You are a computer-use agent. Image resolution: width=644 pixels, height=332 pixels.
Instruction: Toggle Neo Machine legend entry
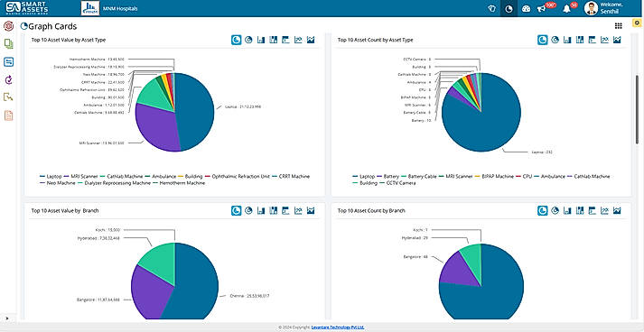(x=58, y=183)
